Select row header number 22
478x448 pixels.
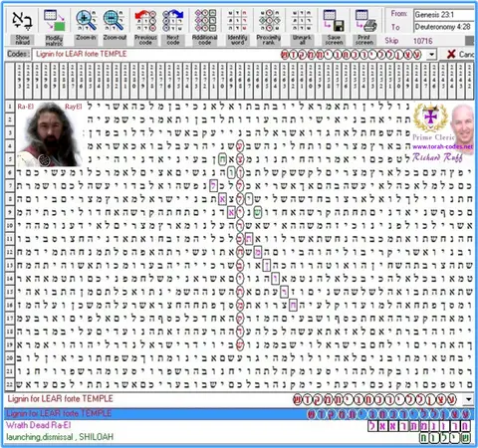[10, 384]
